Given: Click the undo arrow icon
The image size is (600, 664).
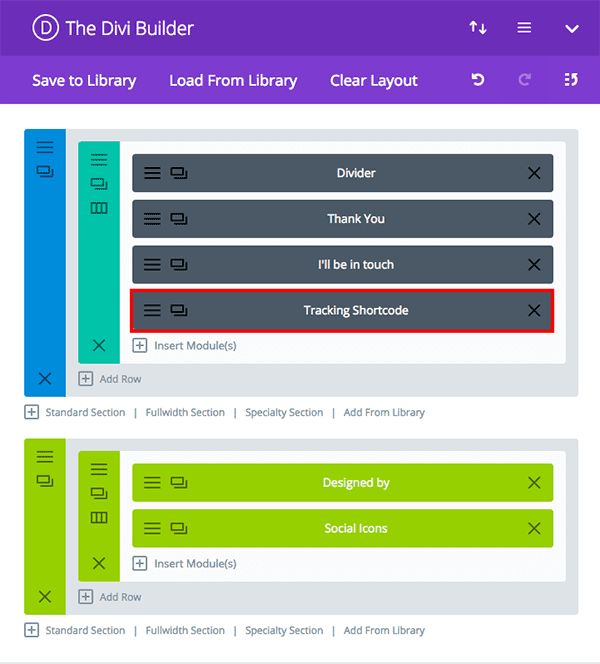Looking at the screenshot, I should tap(478, 80).
